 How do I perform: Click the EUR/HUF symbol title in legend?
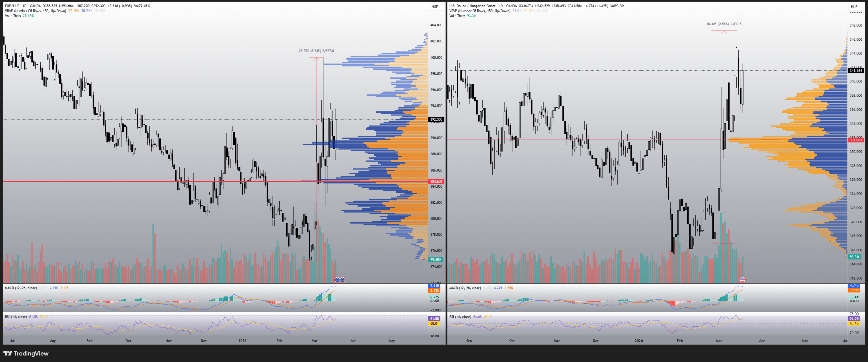click(12, 6)
